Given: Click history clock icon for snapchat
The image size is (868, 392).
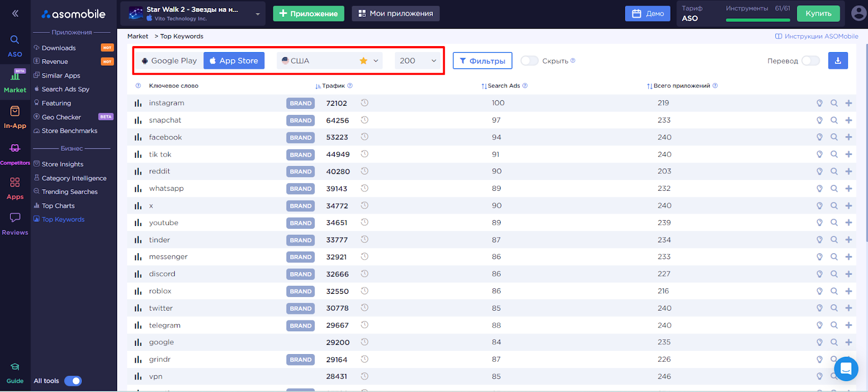Looking at the screenshot, I should [x=365, y=120].
